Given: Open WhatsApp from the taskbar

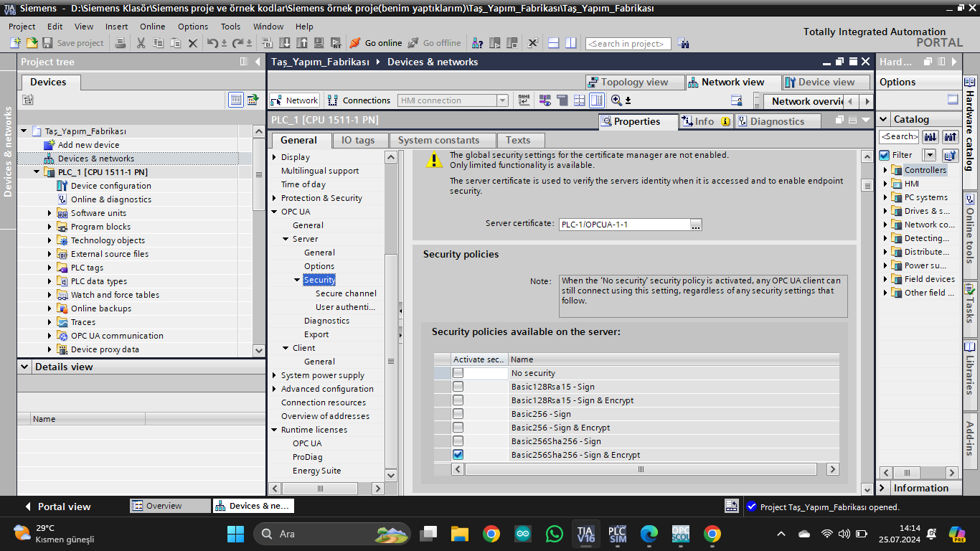Looking at the screenshot, I should pos(555,534).
